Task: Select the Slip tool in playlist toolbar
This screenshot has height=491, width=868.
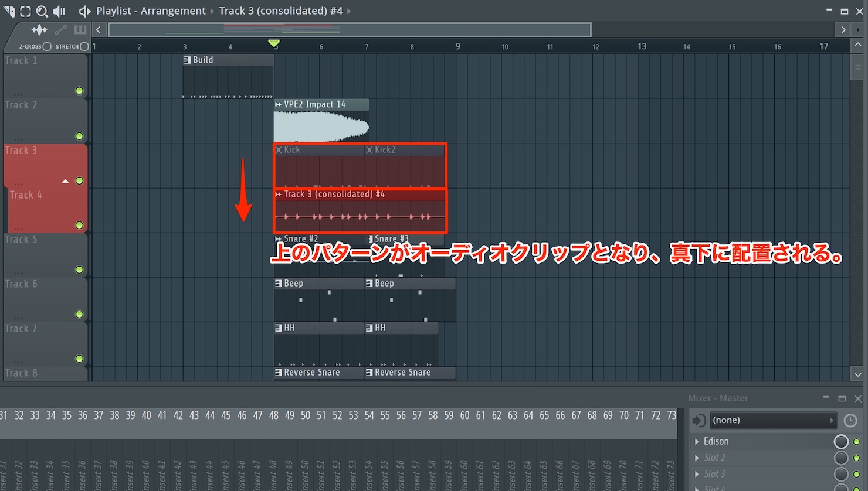Action: point(9,11)
